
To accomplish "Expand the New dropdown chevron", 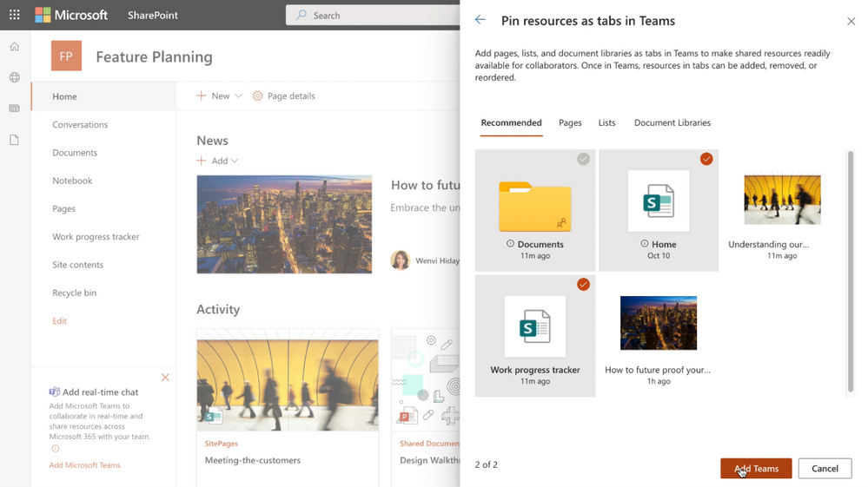I will (239, 95).
